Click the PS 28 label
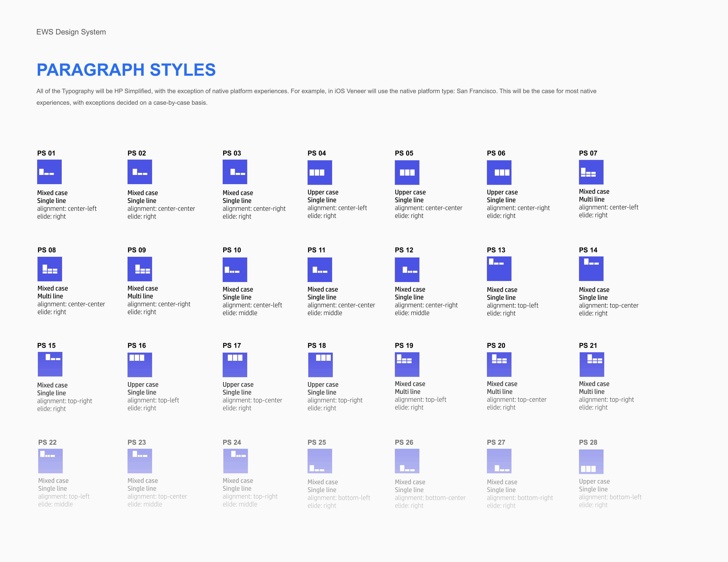The image size is (728, 562). [x=588, y=442]
